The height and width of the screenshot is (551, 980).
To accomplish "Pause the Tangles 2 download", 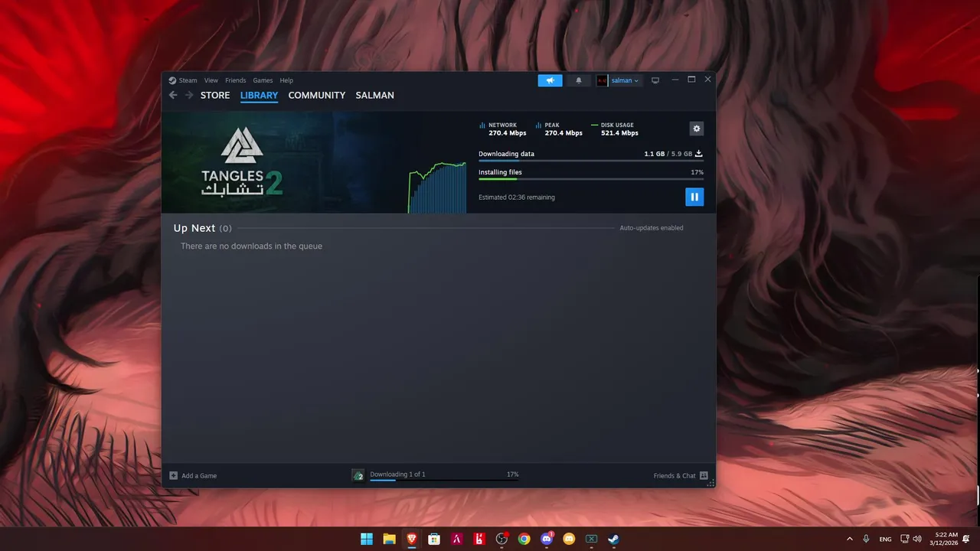I will pos(694,197).
